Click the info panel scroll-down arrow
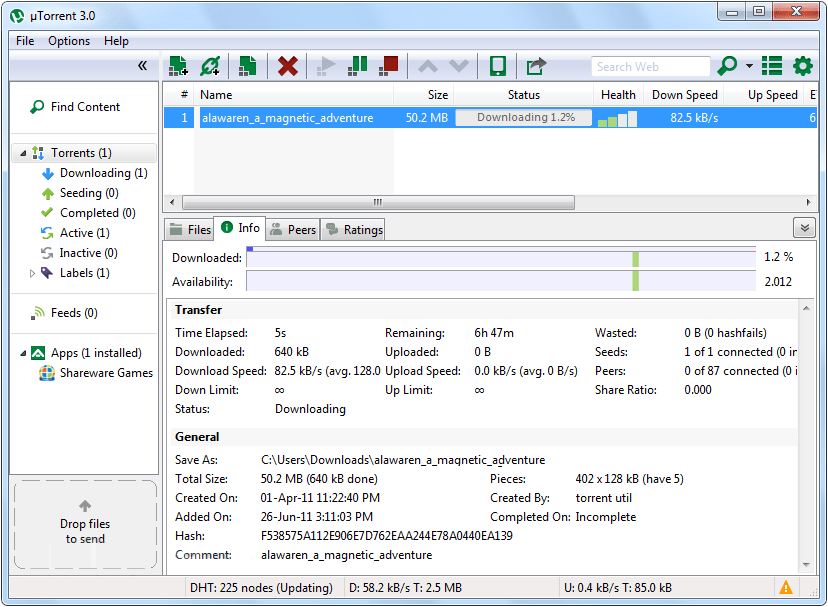The width and height of the screenshot is (828, 607). [806, 565]
